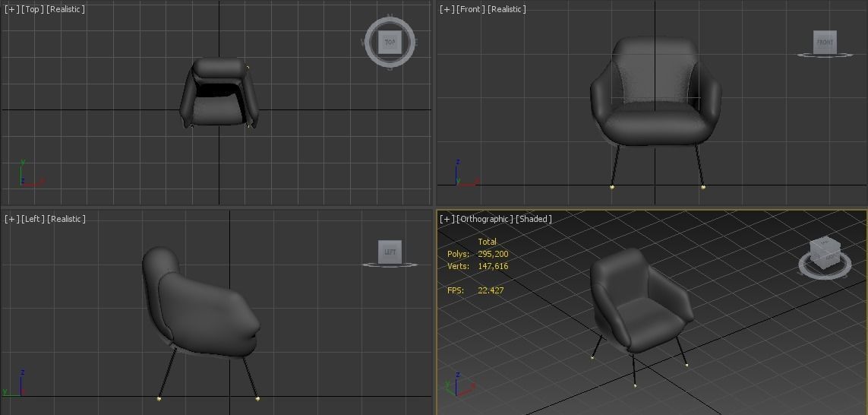The image size is (868, 415).
Task: Click the compass ring around the Top ViewCube
Action: 369,42
